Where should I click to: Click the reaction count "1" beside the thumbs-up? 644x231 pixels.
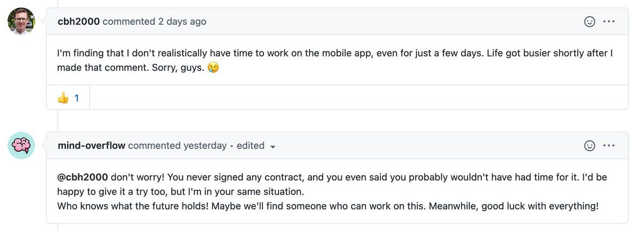[77, 98]
